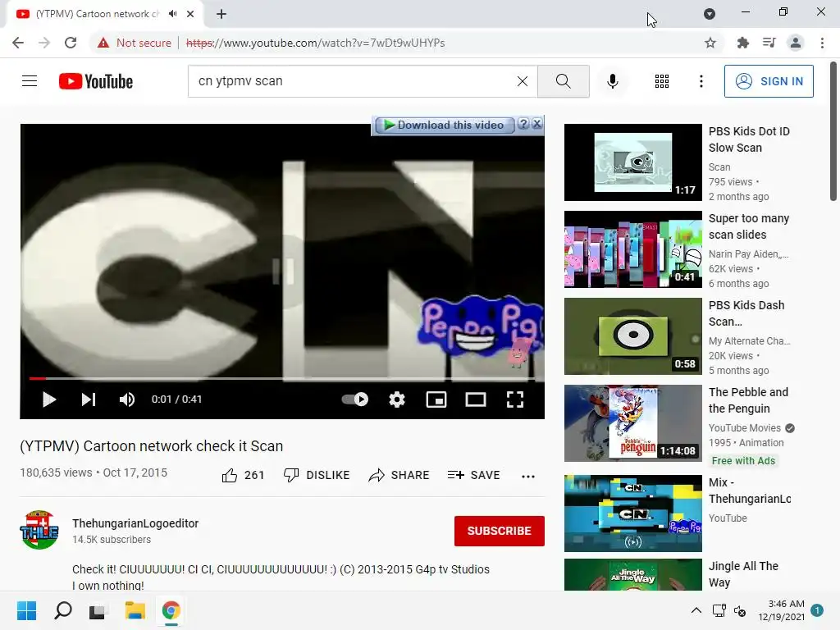
Task: Start voice search with microphone
Action: tap(612, 81)
